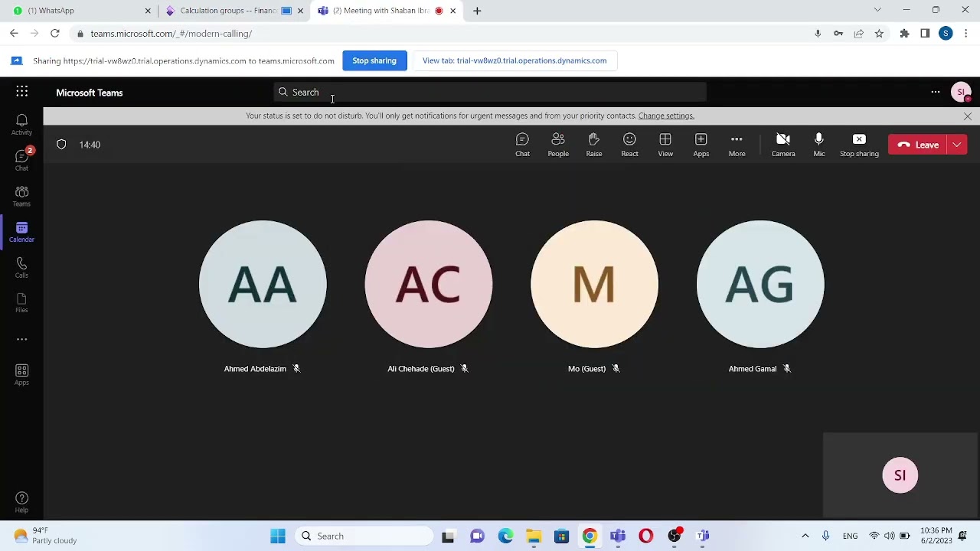The height and width of the screenshot is (551, 980).
Task: Open Chrome tab search dropdown
Action: pos(877,10)
